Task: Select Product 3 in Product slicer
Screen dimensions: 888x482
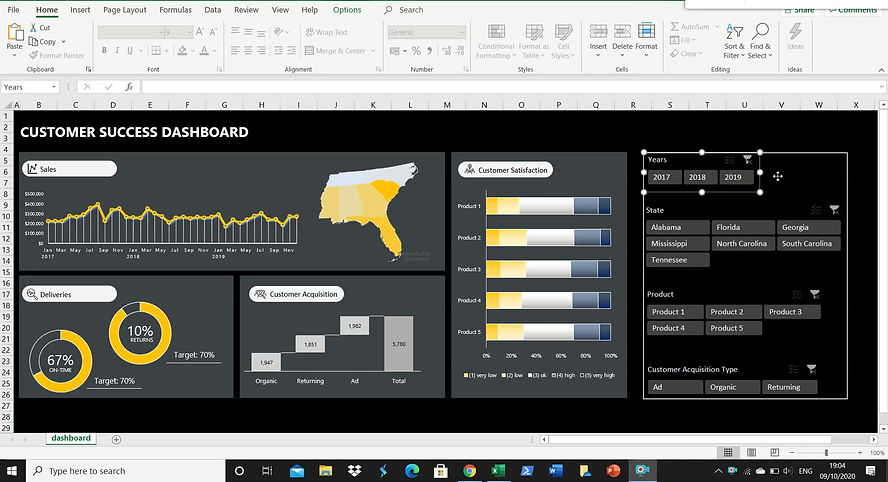Action: tap(792, 312)
